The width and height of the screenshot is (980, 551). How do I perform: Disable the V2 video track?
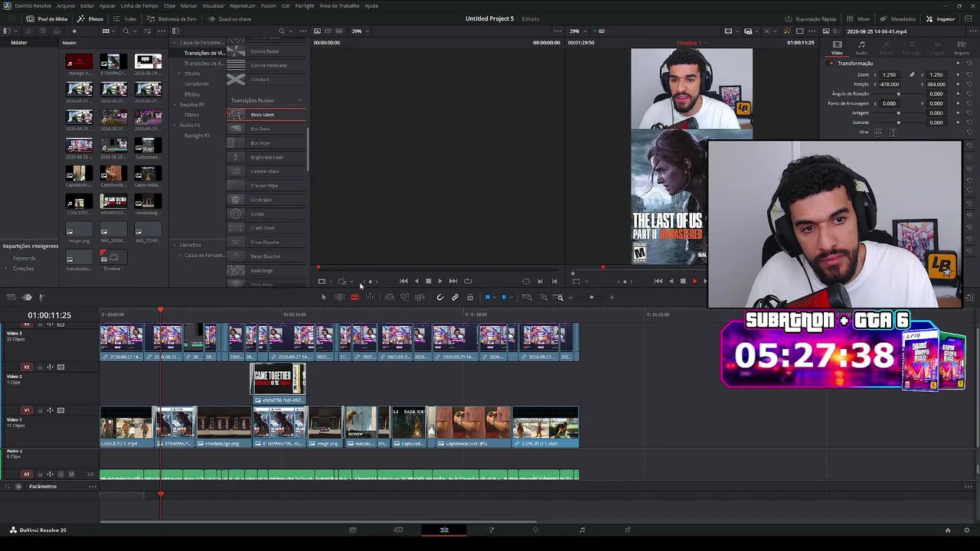(61, 367)
